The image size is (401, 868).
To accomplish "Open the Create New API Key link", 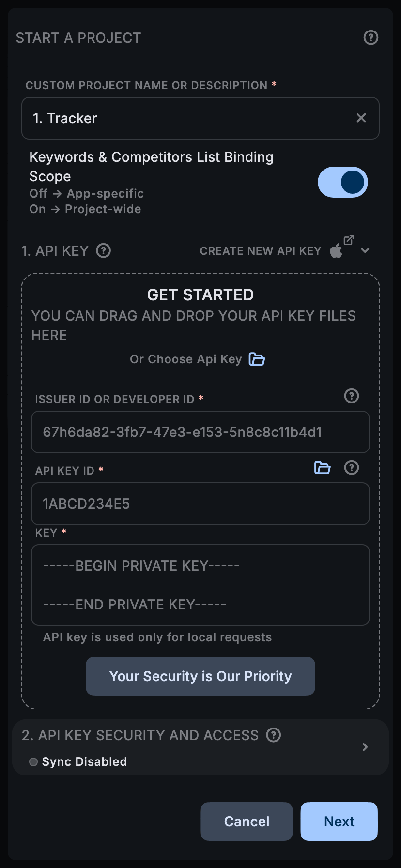I will 260,251.
